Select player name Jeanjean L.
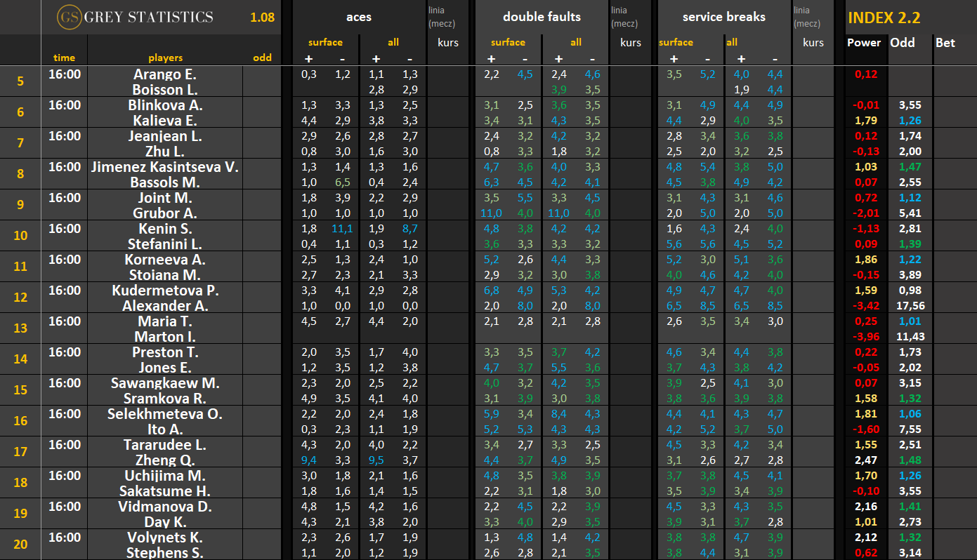The image size is (977, 560). pyautogui.click(x=165, y=136)
